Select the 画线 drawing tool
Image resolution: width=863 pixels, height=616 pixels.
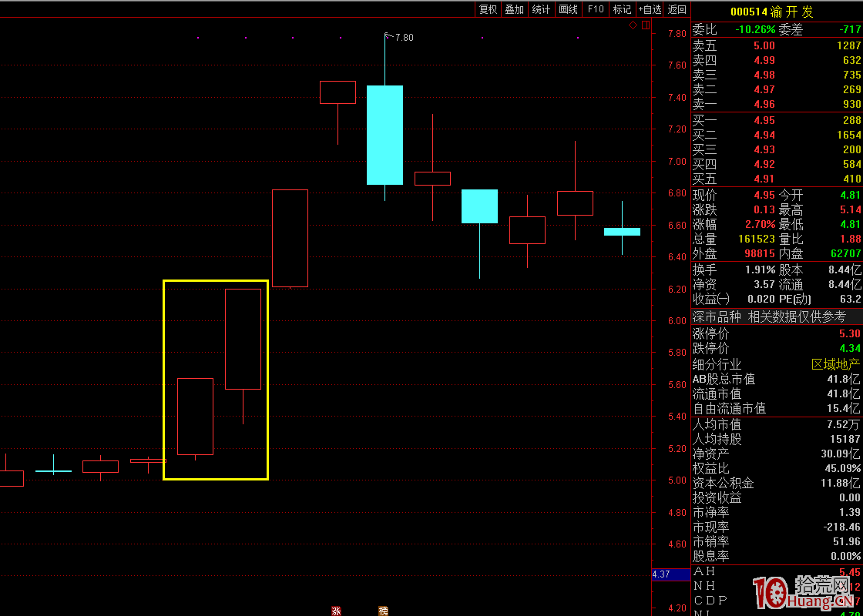[x=568, y=8]
